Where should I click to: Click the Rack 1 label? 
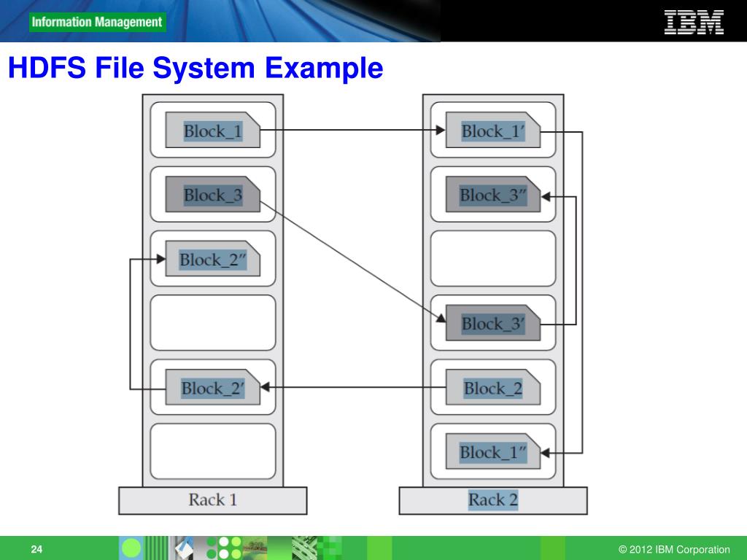pyautogui.click(x=212, y=500)
